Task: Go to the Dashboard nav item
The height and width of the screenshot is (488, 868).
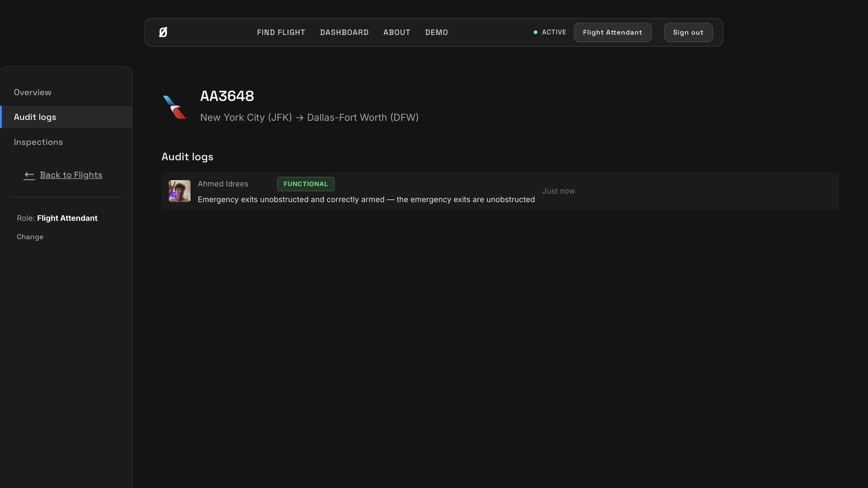Action: pyautogui.click(x=344, y=32)
